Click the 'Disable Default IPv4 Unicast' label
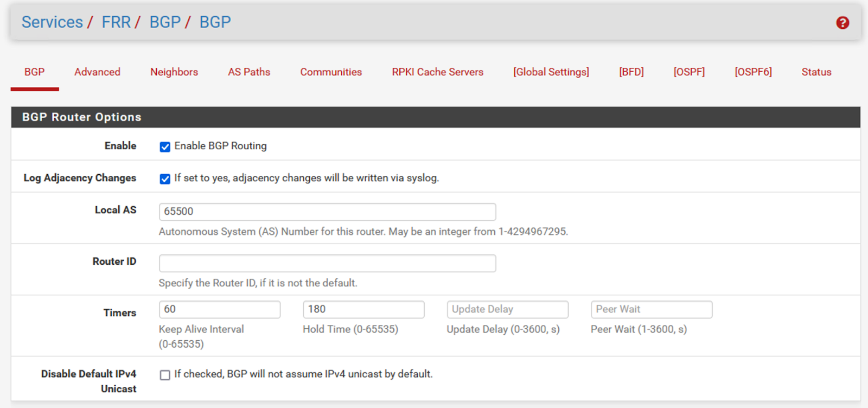Screen dimensions: 868x408 tap(89, 381)
